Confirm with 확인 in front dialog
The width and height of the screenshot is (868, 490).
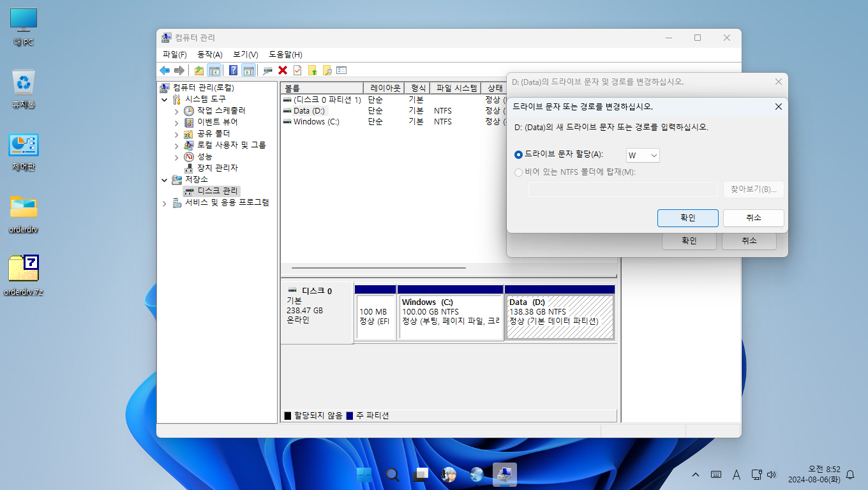pos(688,218)
